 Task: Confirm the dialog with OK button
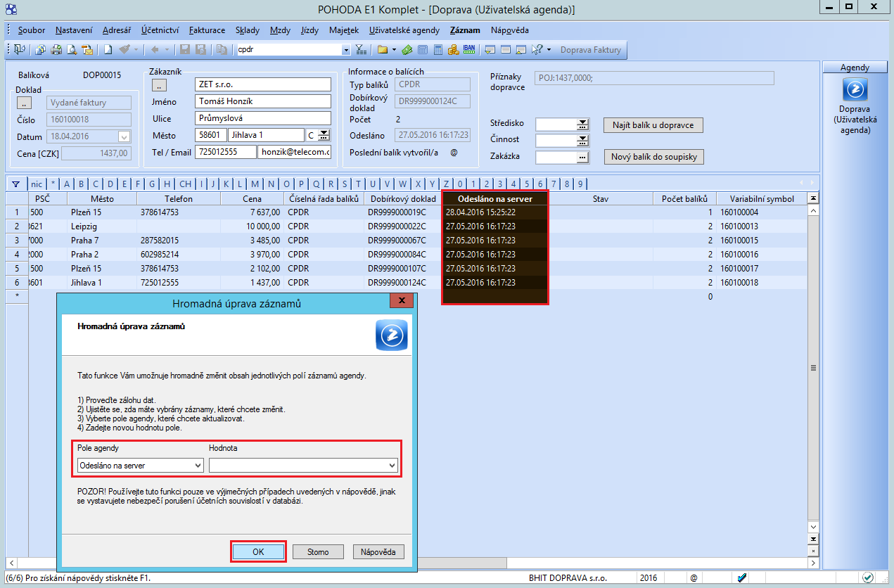point(258,552)
